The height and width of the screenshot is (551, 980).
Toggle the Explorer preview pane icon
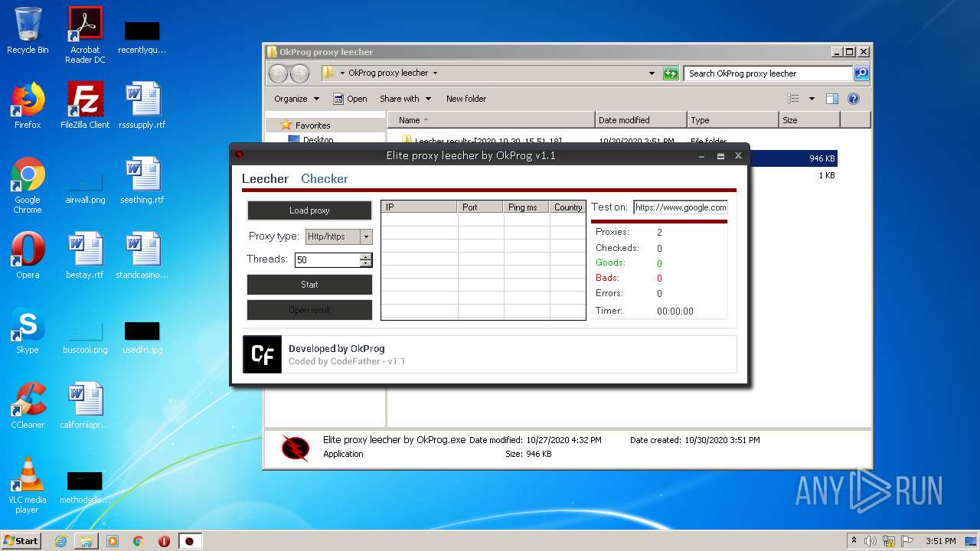tap(832, 99)
